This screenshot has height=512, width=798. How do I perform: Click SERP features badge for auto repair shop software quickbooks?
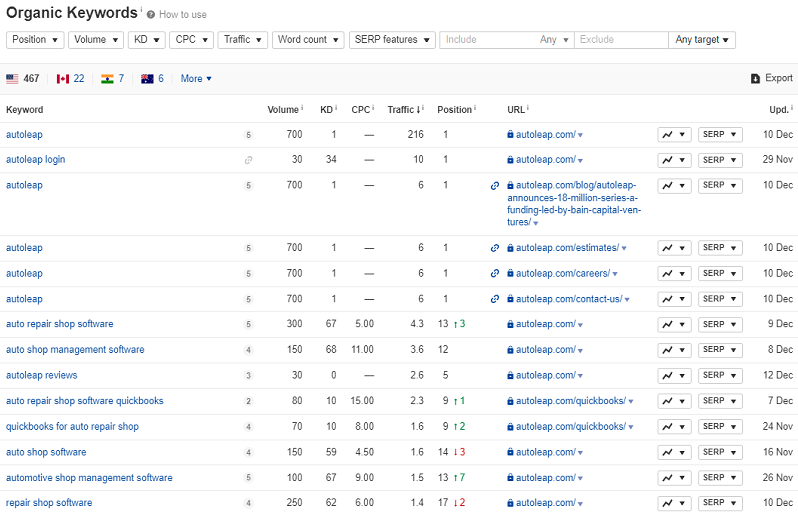(248, 401)
